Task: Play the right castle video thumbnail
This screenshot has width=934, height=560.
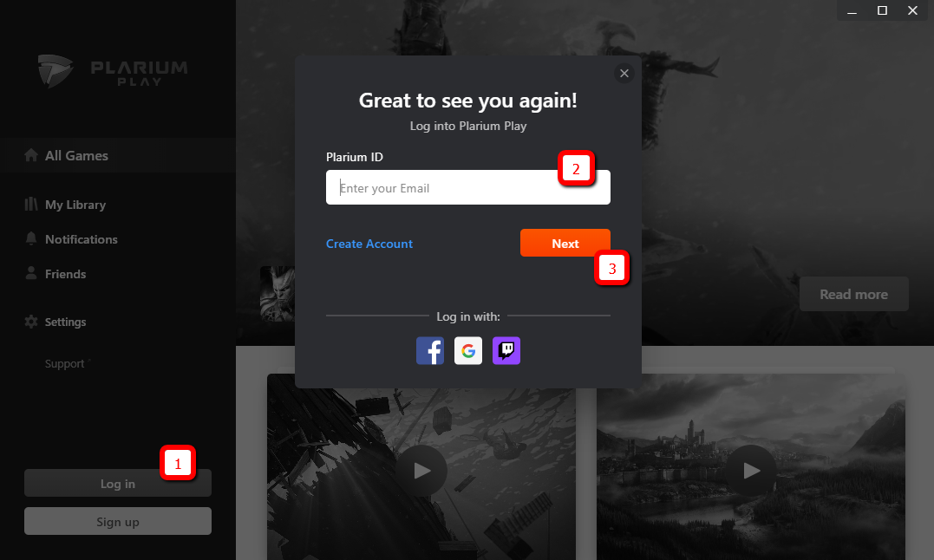Action: coord(751,471)
